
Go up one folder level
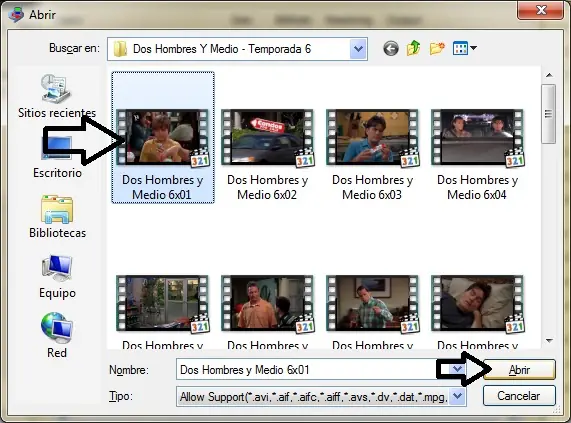coord(414,48)
